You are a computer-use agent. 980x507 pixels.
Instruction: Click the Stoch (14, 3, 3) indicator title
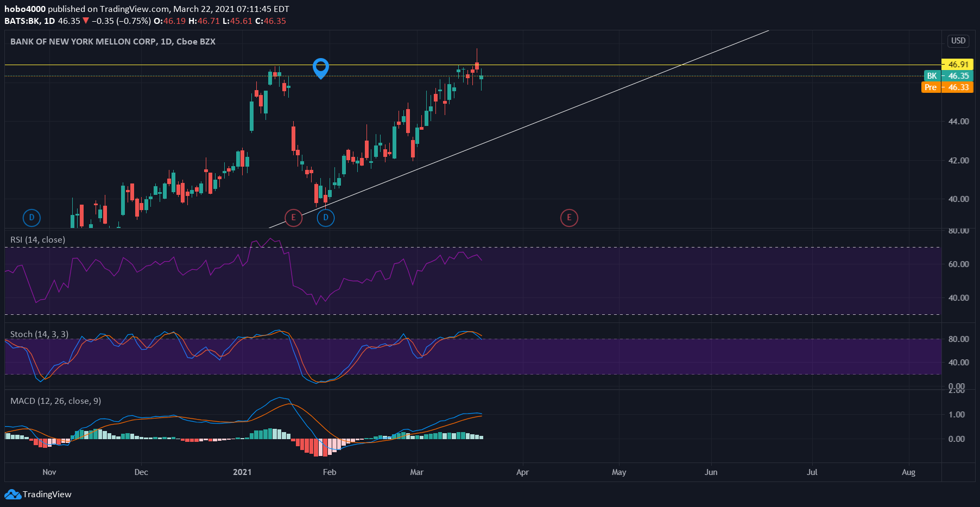pos(40,334)
